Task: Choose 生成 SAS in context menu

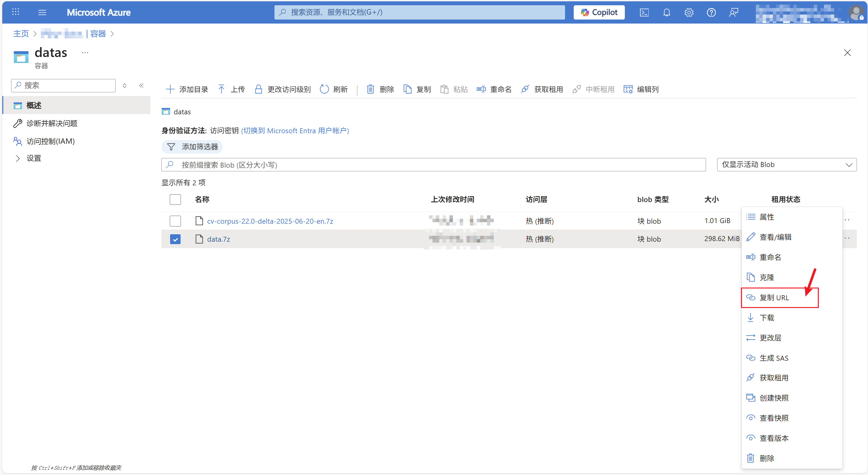Action: click(x=774, y=358)
